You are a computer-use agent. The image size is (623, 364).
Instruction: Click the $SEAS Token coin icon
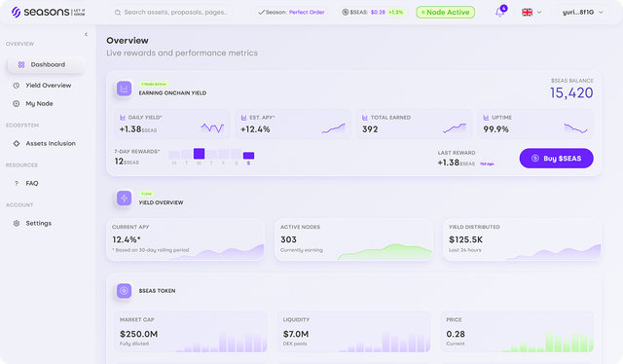tap(124, 290)
